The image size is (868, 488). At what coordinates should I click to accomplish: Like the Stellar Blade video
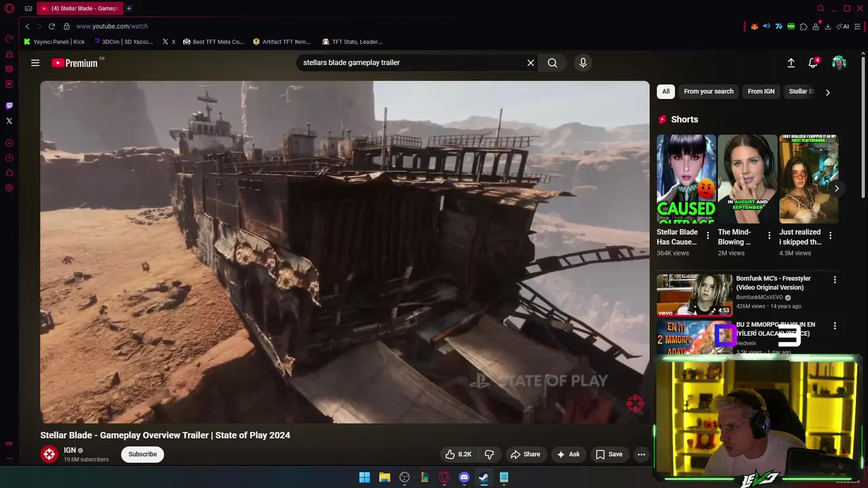[458, 454]
